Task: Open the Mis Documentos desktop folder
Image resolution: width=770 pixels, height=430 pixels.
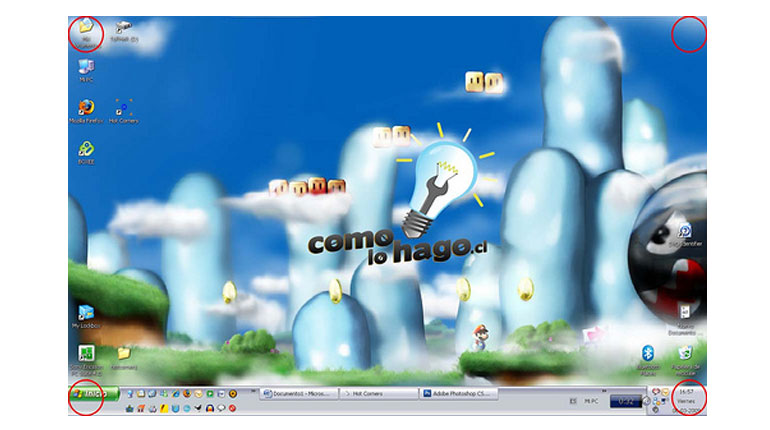Action: pos(86,27)
